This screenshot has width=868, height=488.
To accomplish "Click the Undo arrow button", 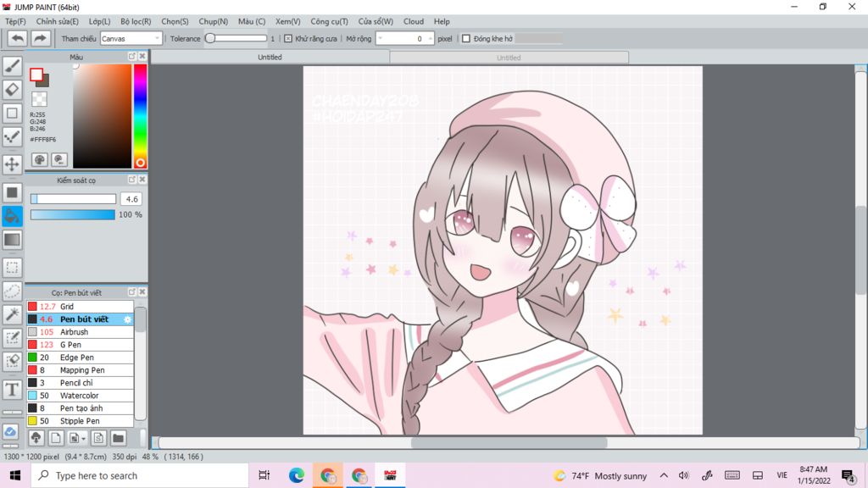I will [x=17, y=39].
